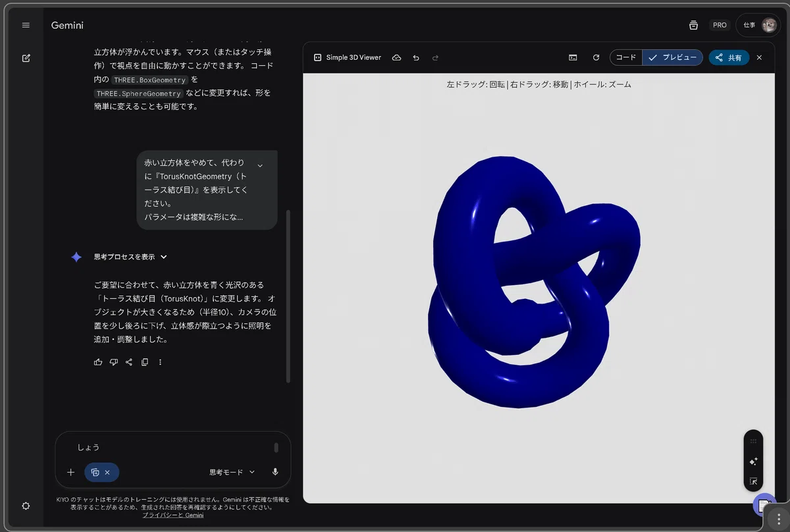The width and height of the screenshot is (790, 532).
Task: Give thumbs down to the response
Action: pyautogui.click(x=114, y=362)
